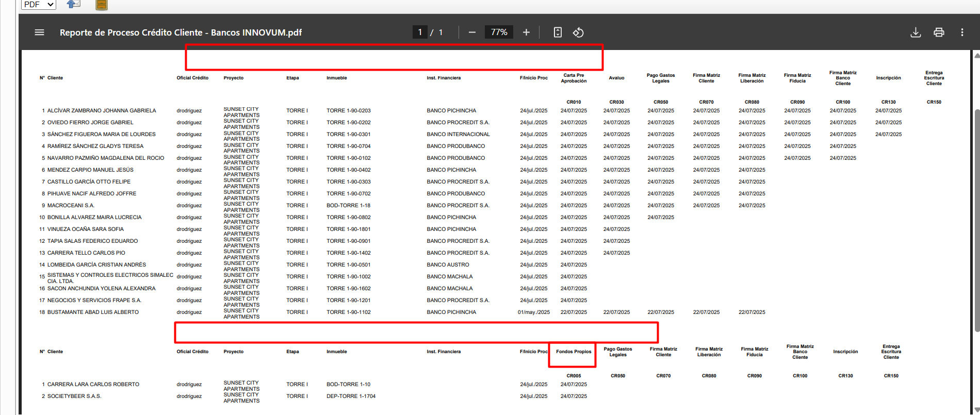Click client name ALCÍVAR ZAMBRANO JOHANNA GABRIELA
Image resolution: width=980 pixels, height=415 pixels.
[102, 111]
